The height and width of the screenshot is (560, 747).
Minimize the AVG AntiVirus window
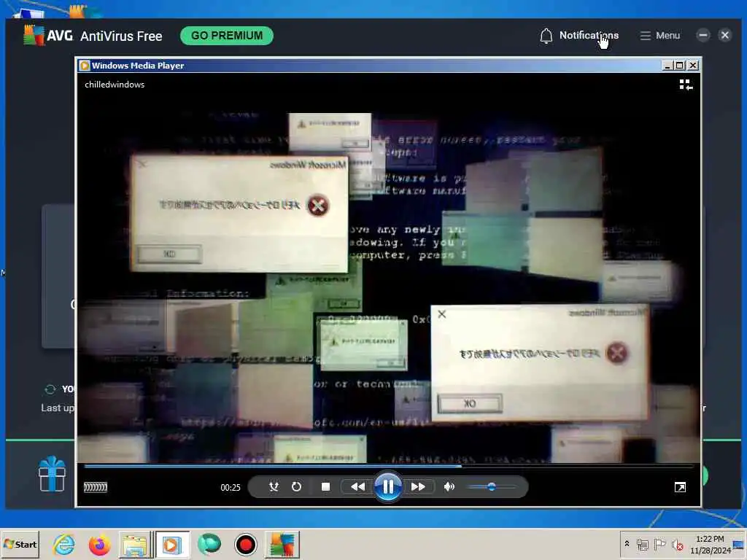[703, 35]
